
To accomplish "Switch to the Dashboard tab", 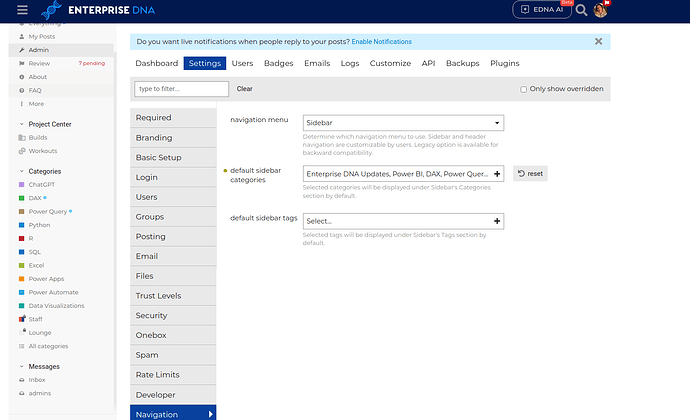I will [157, 63].
